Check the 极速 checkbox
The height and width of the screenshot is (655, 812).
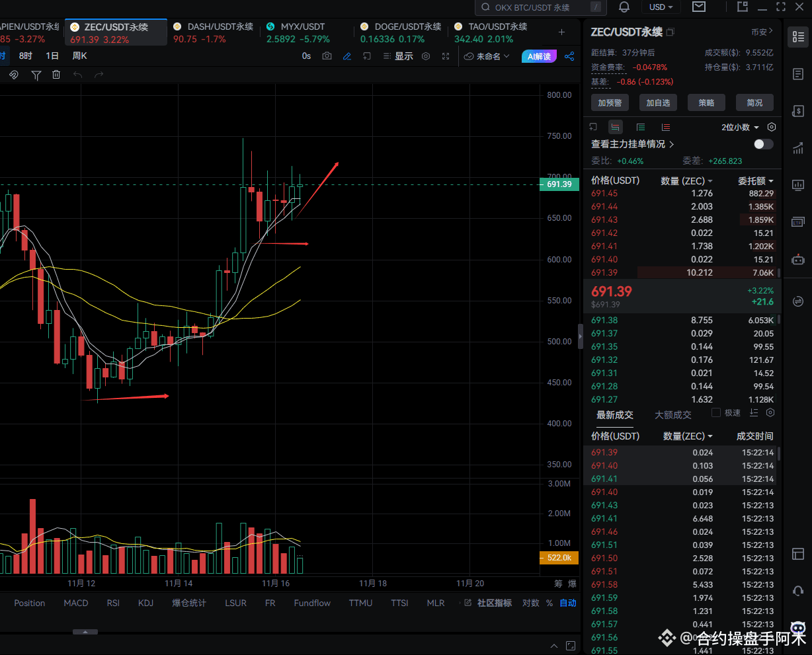coord(715,412)
